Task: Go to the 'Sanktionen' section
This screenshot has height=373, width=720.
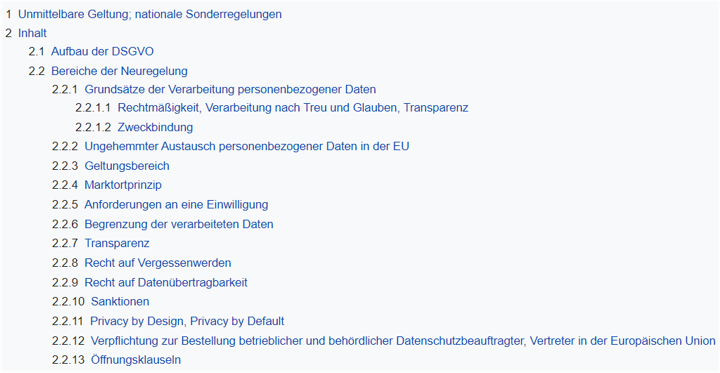Action: pyautogui.click(x=120, y=301)
